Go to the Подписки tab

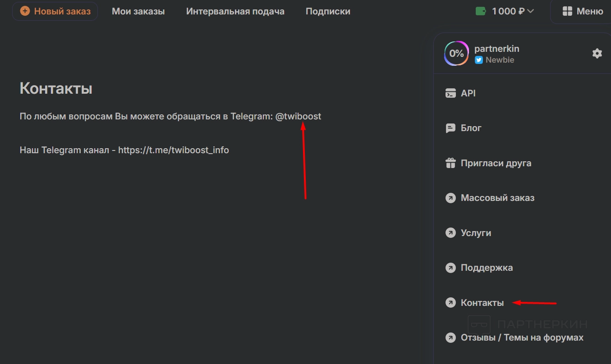click(x=328, y=11)
